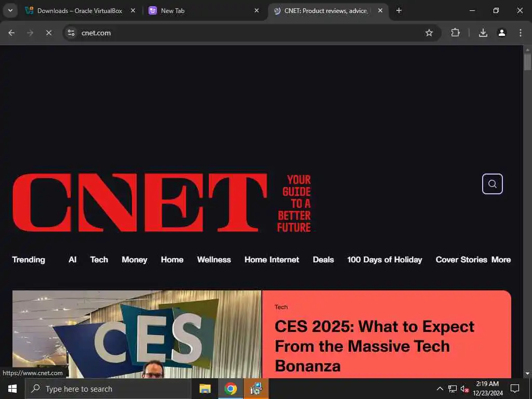Expand the More navigation menu

tap(501, 260)
